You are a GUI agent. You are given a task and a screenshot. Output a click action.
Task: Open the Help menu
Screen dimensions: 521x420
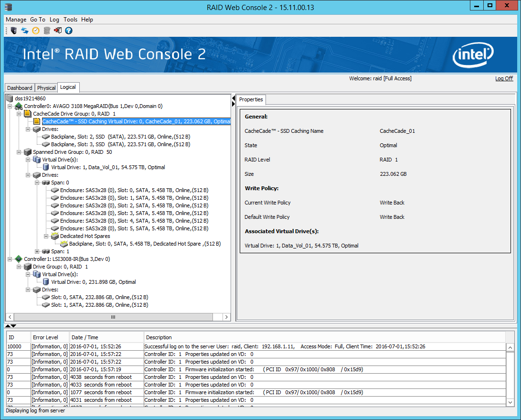(x=87, y=20)
